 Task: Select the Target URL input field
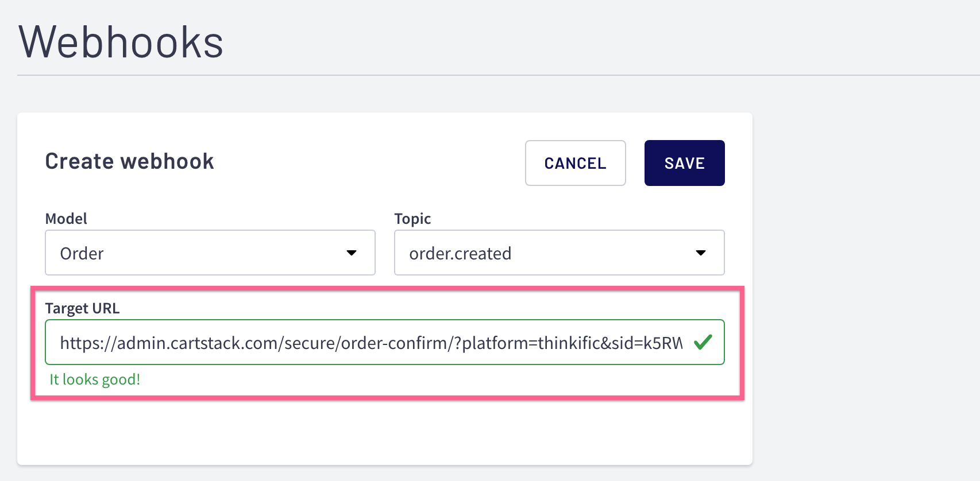368,342
